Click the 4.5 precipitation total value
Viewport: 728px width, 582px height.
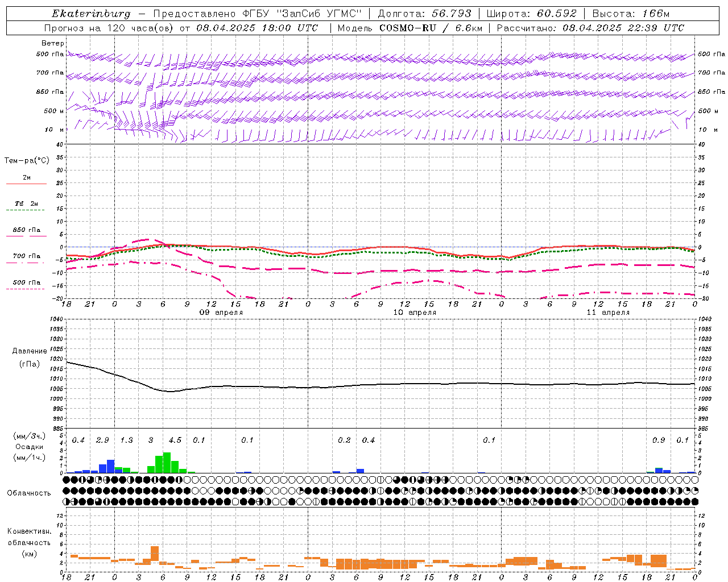point(175,440)
